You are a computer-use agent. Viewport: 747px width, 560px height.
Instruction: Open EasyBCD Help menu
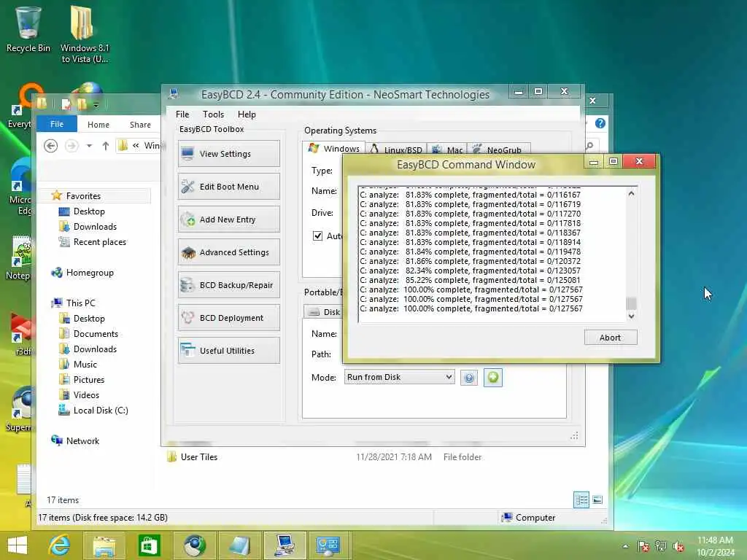coord(247,114)
